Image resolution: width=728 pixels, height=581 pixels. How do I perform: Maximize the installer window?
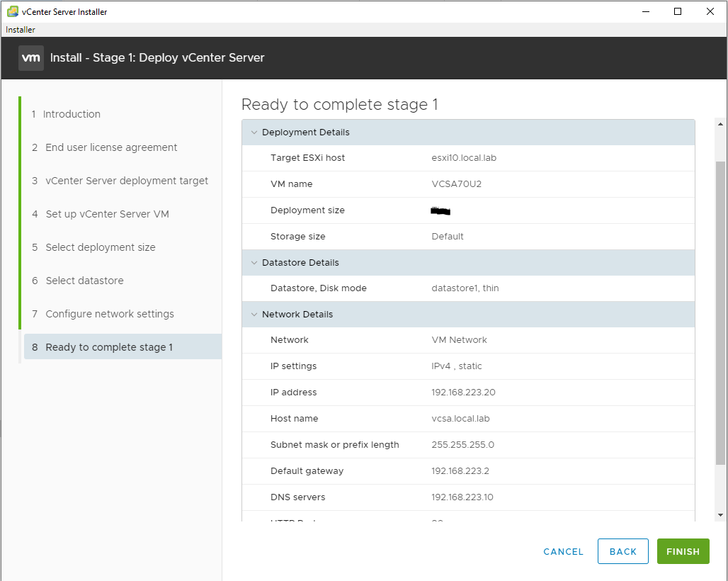coord(678,11)
